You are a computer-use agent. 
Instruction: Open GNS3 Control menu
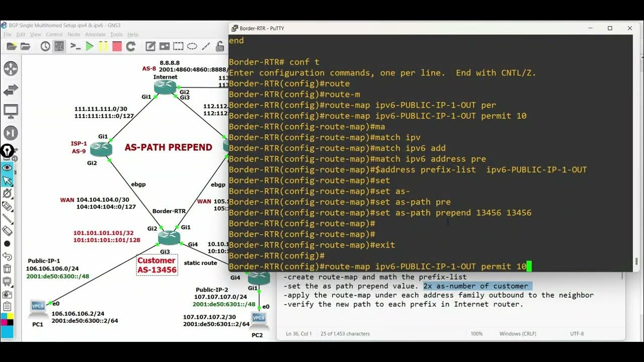point(54,35)
